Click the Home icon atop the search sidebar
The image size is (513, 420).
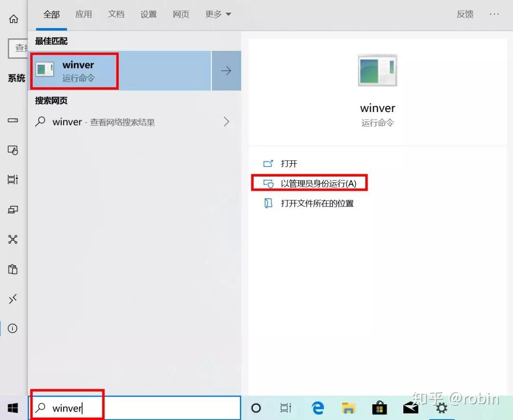(13, 19)
